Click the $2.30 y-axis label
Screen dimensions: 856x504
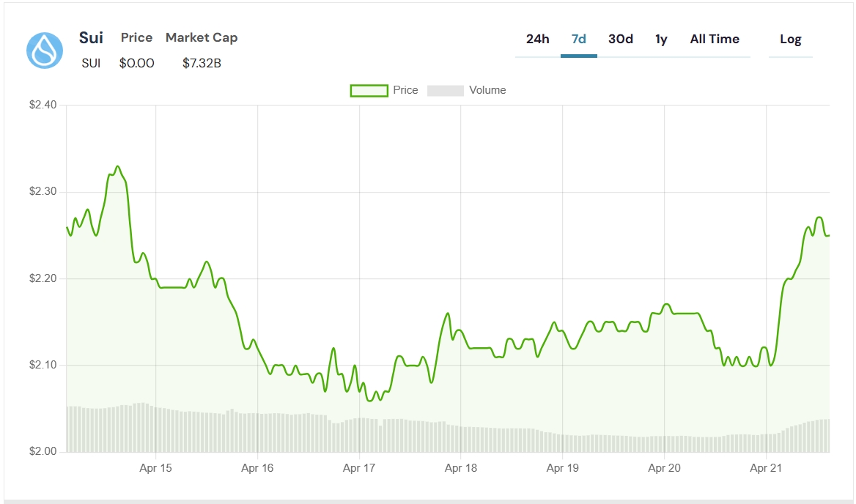(43, 191)
